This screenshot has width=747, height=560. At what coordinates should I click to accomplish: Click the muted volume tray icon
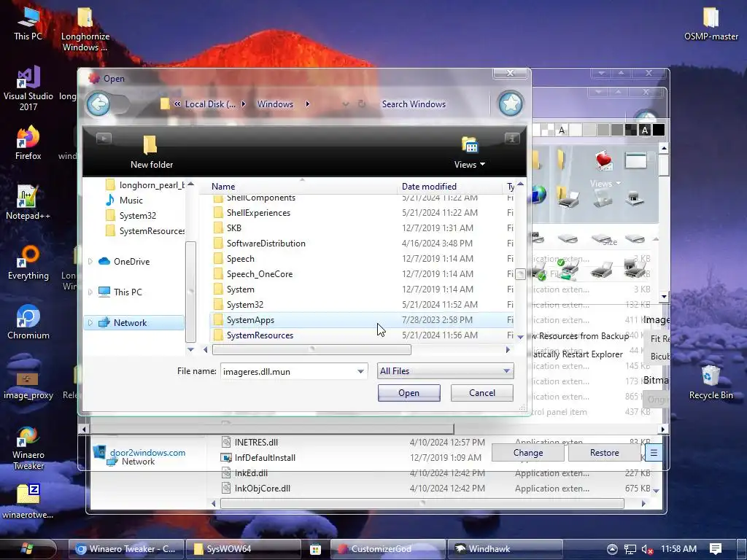point(647,549)
